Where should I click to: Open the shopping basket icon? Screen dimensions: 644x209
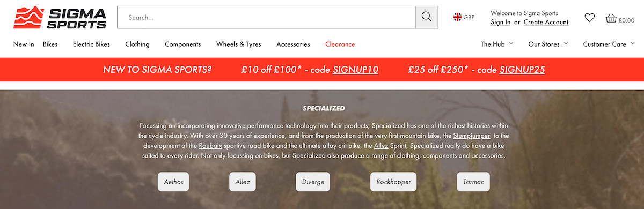611,18
